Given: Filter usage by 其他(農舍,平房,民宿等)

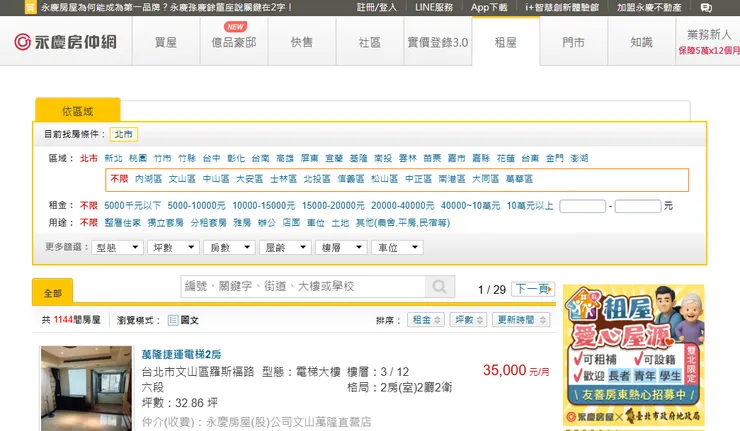Looking at the screenshot, I should (403, 223).
